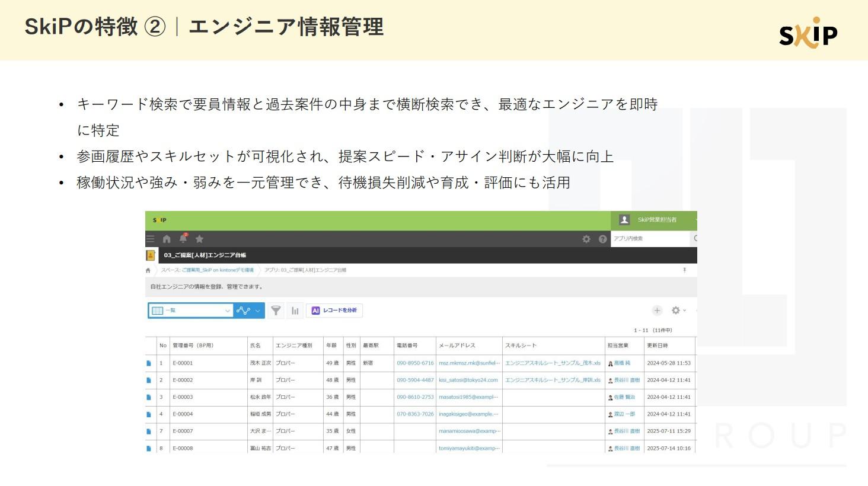
Task: Open the settings gear in the dark header
Action: (x=586, y=239)
